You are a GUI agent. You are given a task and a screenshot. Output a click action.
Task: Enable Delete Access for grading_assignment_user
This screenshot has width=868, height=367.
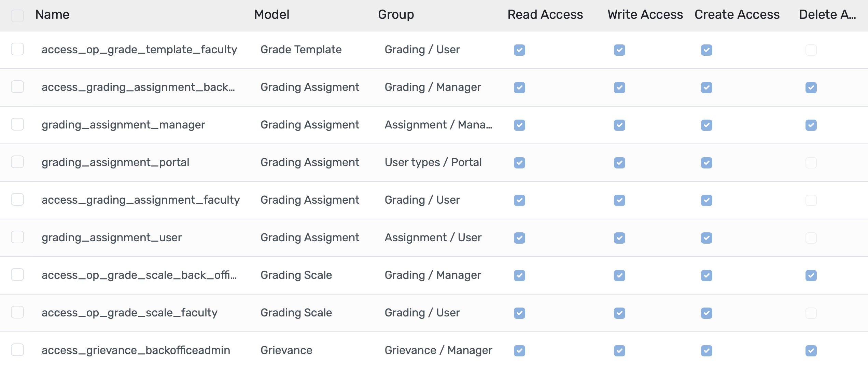pos(811,238)
